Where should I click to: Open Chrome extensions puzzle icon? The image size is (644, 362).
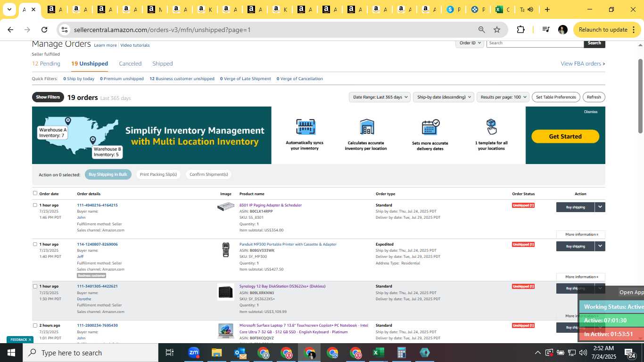click(520, 30)
